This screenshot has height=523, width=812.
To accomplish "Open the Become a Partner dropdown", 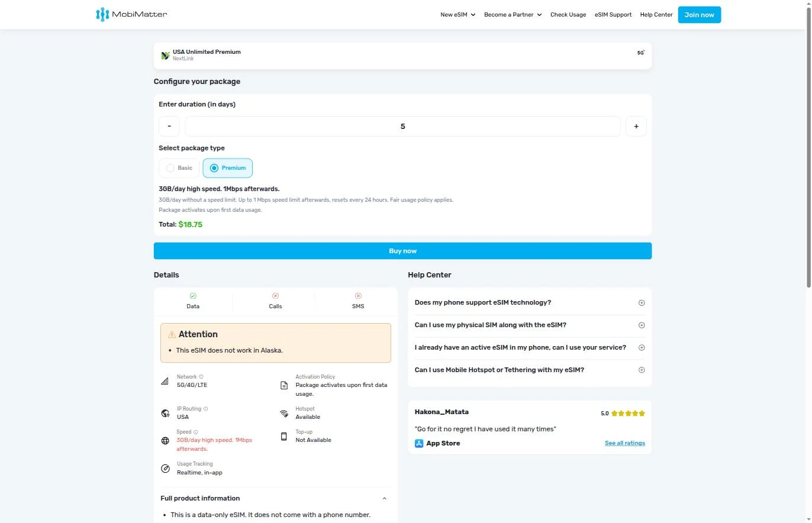I will [x=513, y=15].
